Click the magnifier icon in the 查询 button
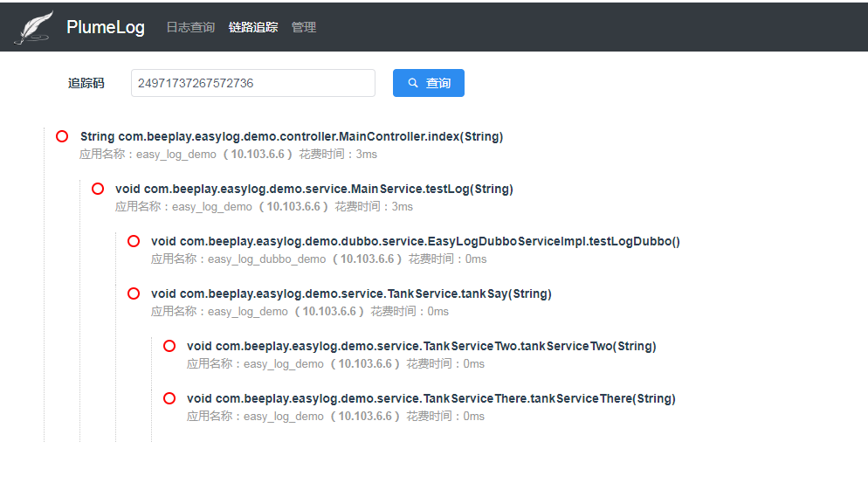Screen dimensions: 868x490 click(414, 83)
